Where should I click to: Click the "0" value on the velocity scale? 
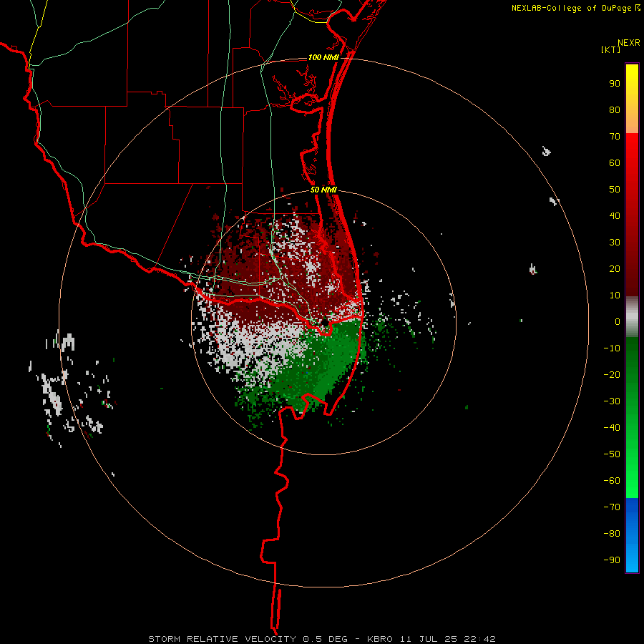tap(618, 322)
